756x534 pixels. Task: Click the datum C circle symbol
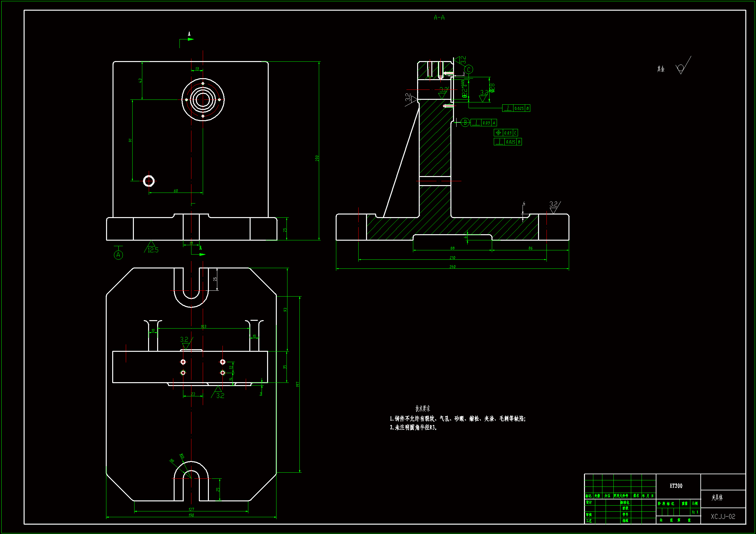pos(469,69)
